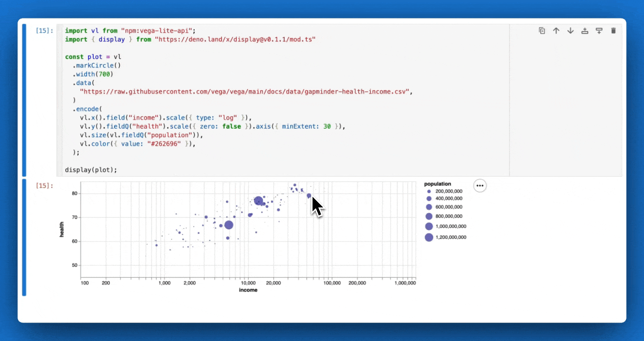Click the input prompt [15] label
Screen dimensions: 644x341
click(44, 30)
